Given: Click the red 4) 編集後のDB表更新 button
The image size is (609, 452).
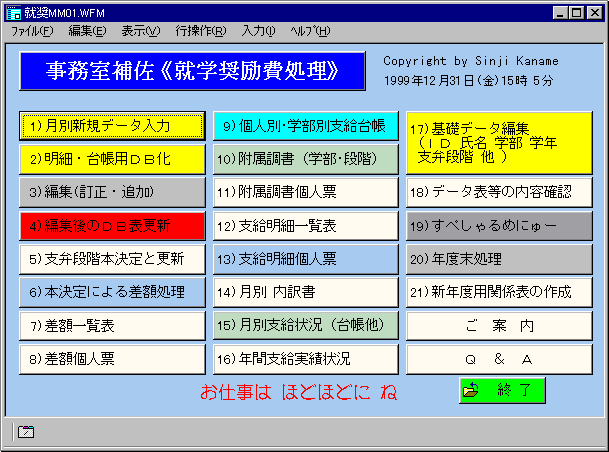Looking at the screenshot, I should point(112,225).
